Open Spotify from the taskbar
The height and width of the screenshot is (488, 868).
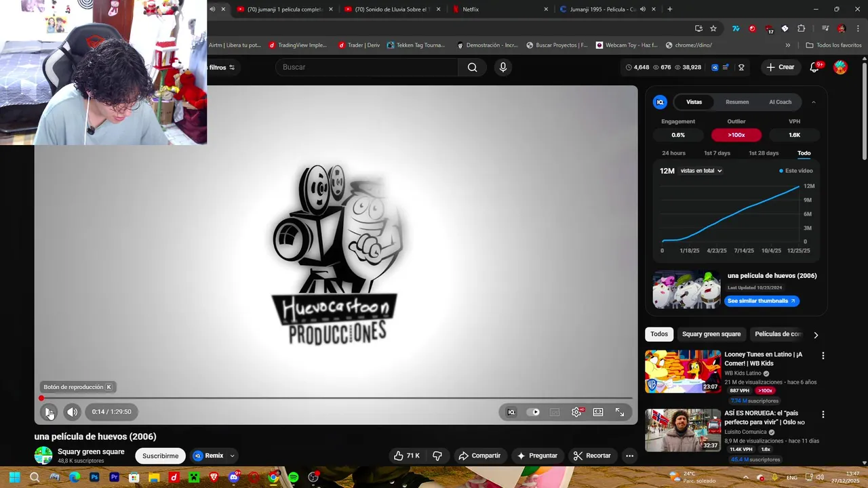tap(293, 478)
